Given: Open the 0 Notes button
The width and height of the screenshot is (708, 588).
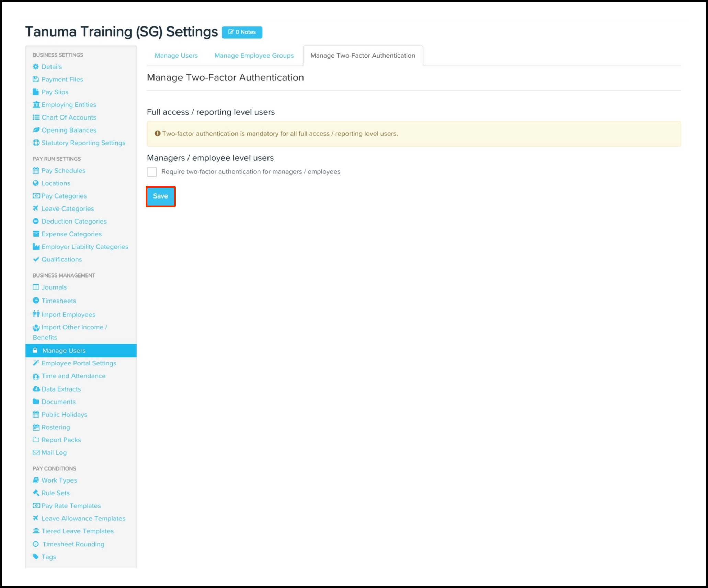Looking at the screenshot, I should tap(242, 32).
